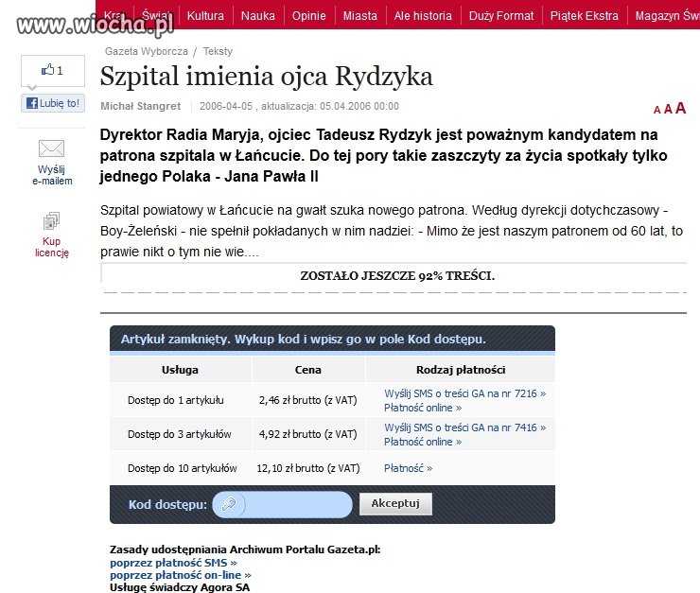Click 'Płatność online' for 3 artykułów
The height and width of the screenshot is (593, 700).
coord(423,442)
